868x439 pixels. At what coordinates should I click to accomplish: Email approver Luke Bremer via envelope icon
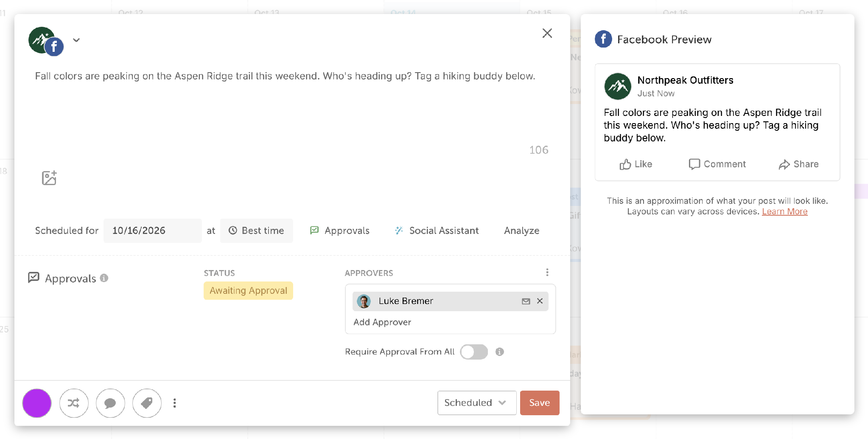coord(526,301)
